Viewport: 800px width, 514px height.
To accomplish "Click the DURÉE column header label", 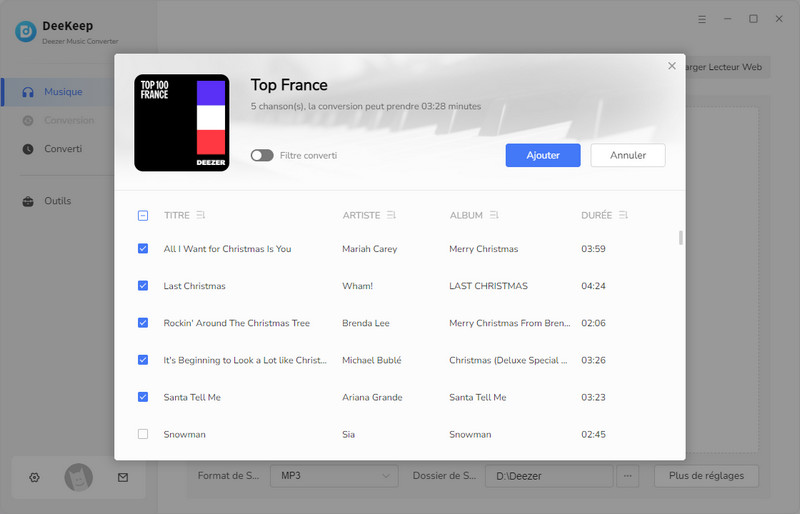I will tap(596, 215).
